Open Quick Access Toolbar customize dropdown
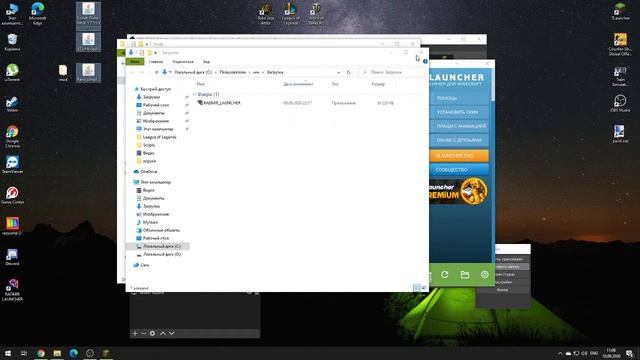 pos(155,53)
